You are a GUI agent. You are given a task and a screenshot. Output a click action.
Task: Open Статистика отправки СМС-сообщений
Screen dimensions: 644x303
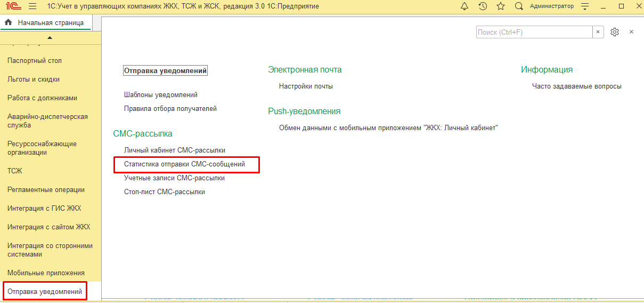(x=184, y=164)
